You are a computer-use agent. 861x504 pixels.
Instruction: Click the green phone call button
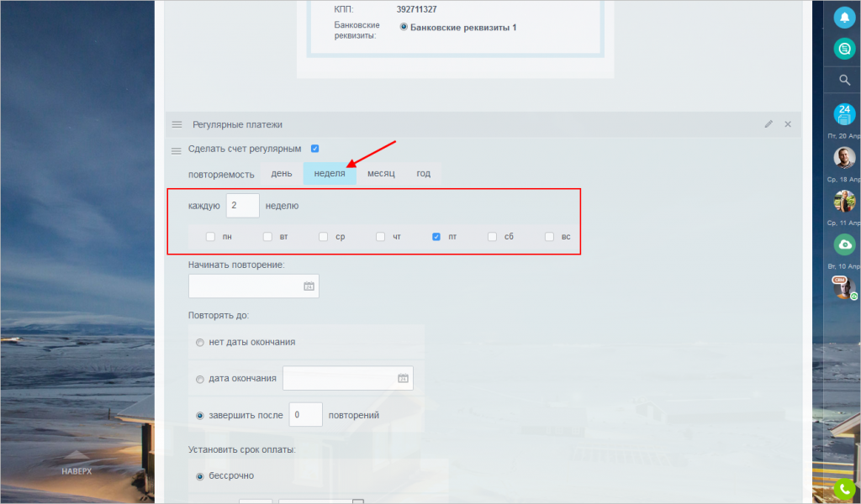coord(844,489)
